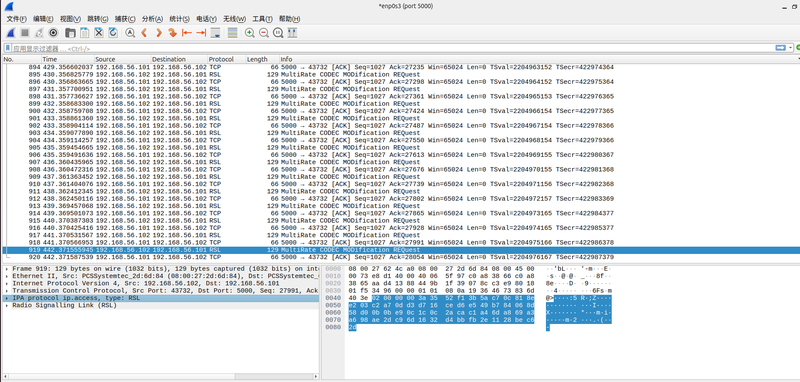Click the Wireshark logo in title bar

[x=9, y=7]
